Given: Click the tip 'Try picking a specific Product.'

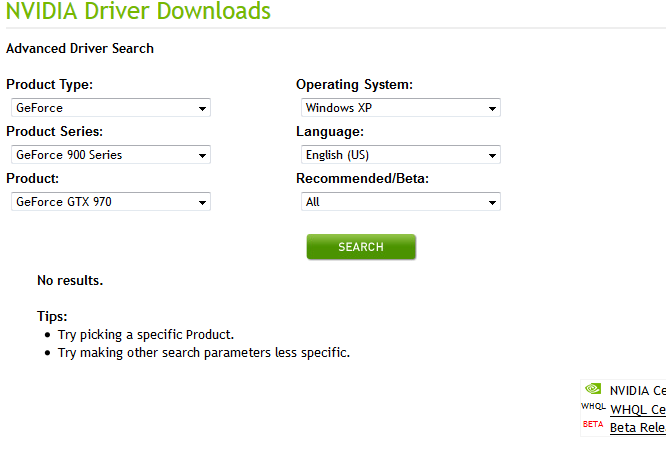Looking at the screenshot, I should pyautogui.click(x=146, y=335).
